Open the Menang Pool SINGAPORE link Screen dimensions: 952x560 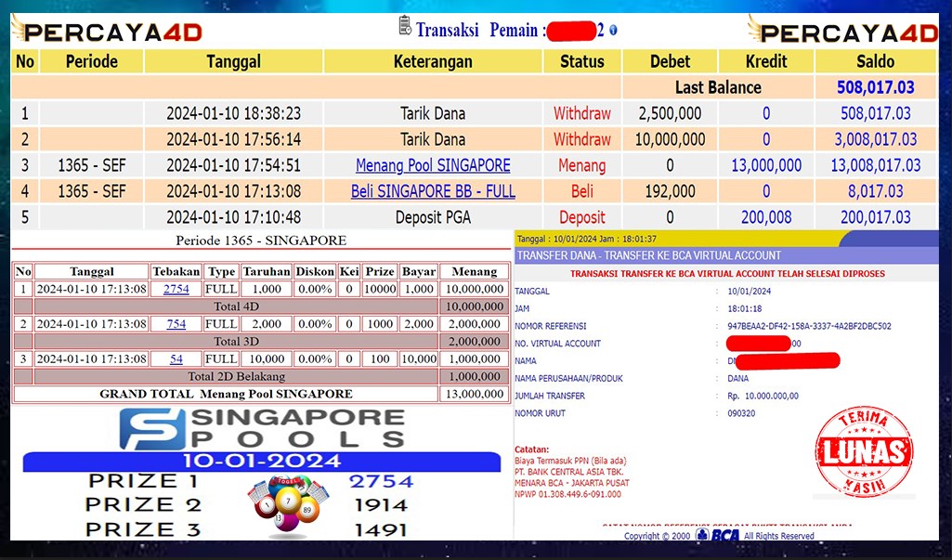click(433, 165)
